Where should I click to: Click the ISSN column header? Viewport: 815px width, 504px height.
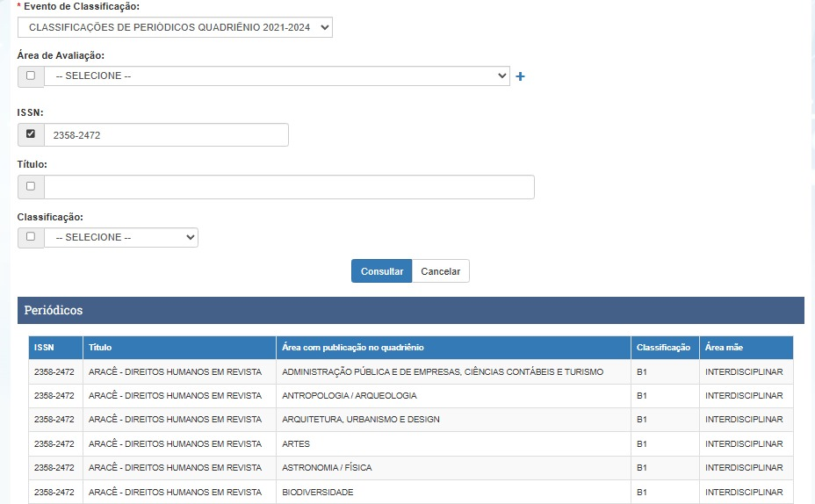[44, 348]
